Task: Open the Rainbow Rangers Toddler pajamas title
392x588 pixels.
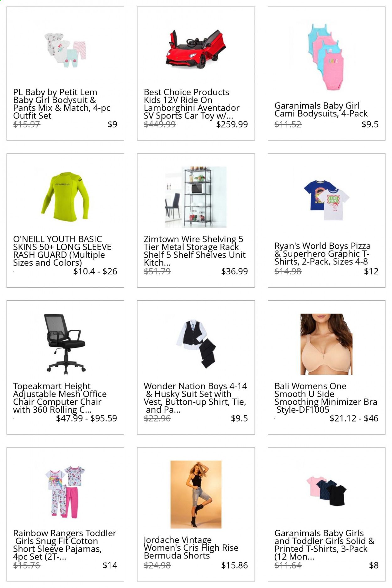Action: click(x=65, y=545)
